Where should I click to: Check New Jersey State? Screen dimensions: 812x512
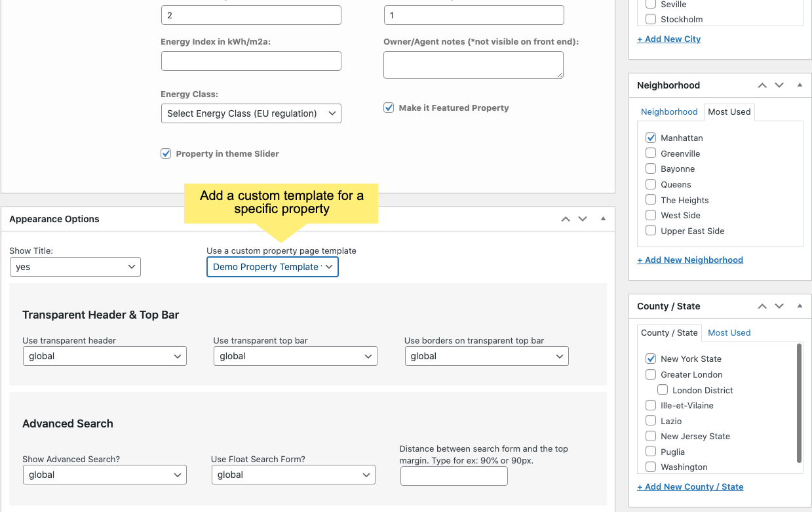(x=651, y=436)
